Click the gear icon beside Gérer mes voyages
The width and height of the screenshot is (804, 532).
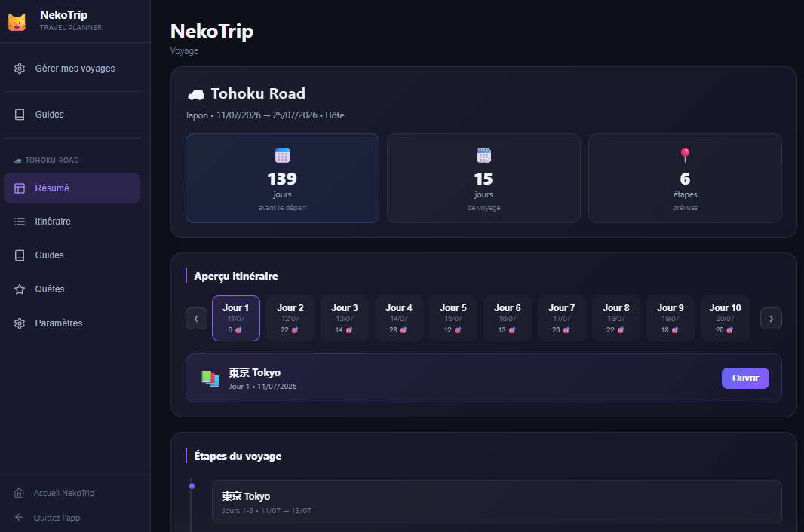20,69
